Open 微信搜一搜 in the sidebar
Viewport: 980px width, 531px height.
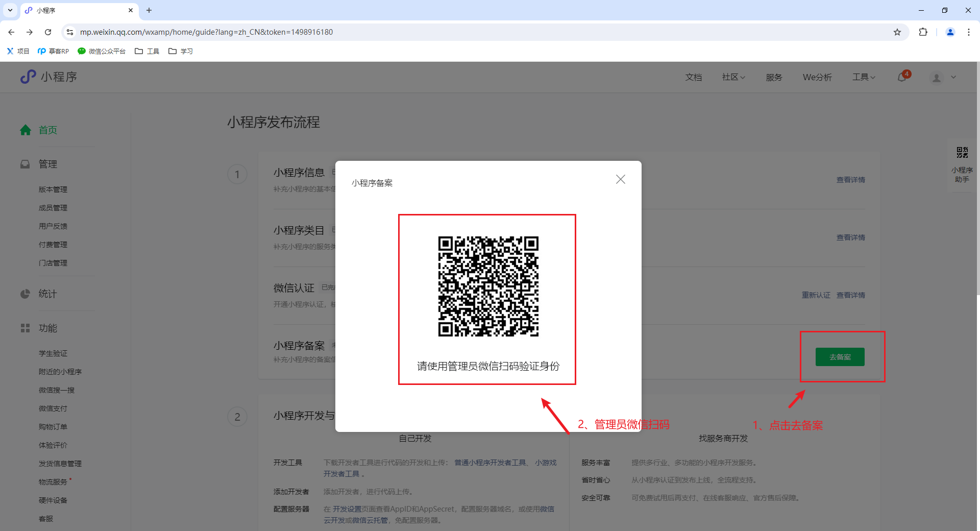pyautogui.click(x=57, y=390)
